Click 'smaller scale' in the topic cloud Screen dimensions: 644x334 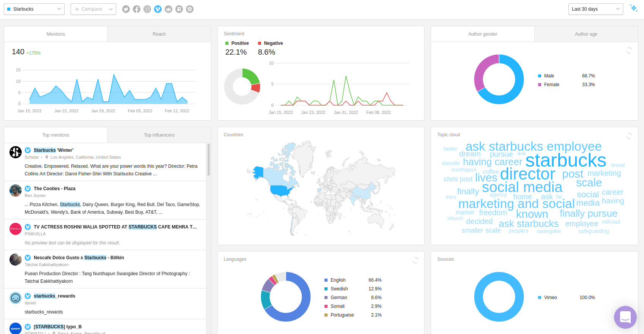(x=481, y=230)
